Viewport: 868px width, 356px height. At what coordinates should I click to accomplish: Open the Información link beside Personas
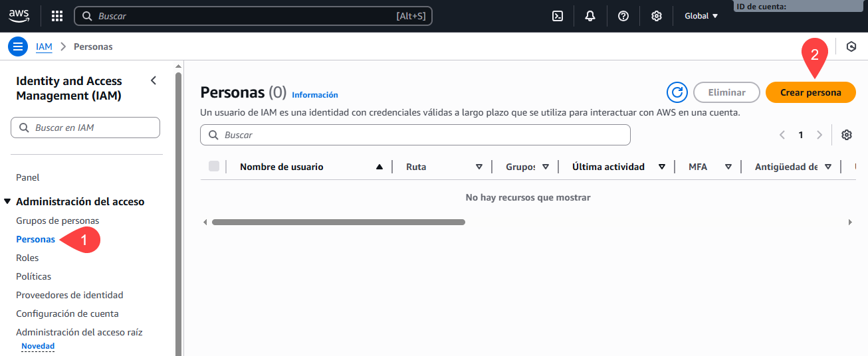click(315, 95)
